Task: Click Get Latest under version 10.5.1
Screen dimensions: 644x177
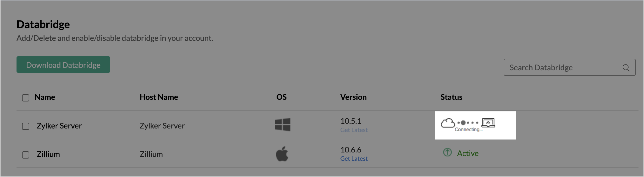Action: coord(354,130)
